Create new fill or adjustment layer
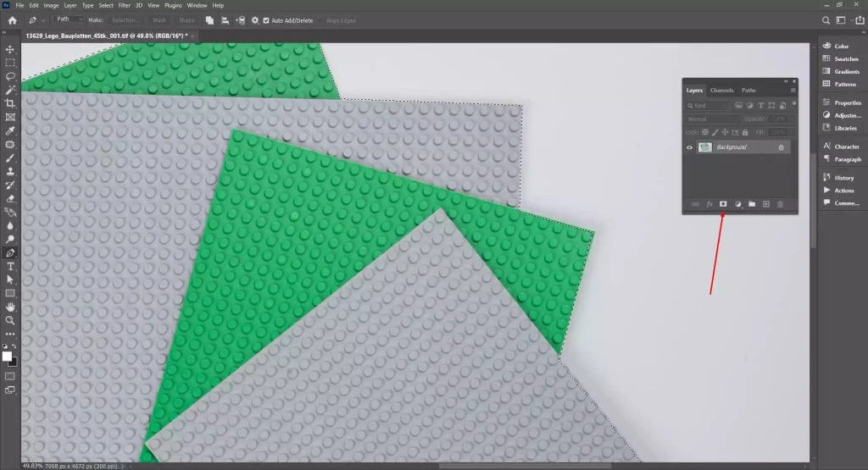 [738, 204]
